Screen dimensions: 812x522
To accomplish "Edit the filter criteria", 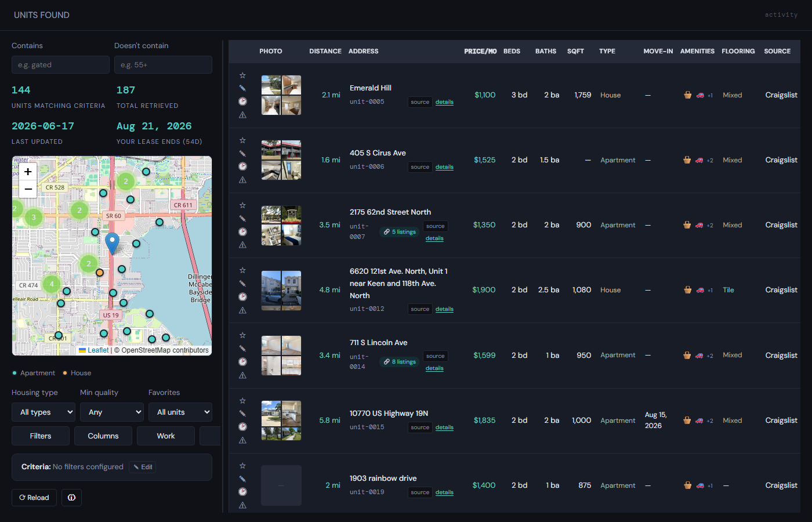I will (x=143, y=467).
